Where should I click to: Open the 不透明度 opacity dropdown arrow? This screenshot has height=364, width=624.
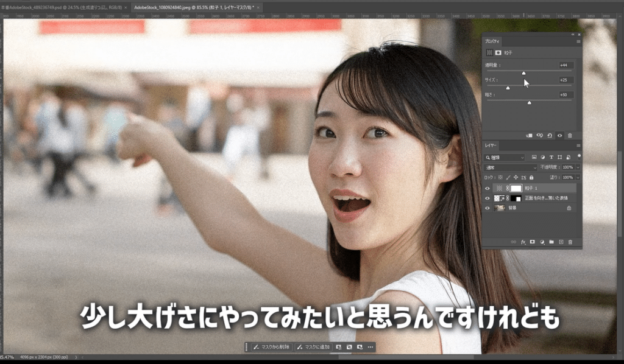click(x=578, y=167)
